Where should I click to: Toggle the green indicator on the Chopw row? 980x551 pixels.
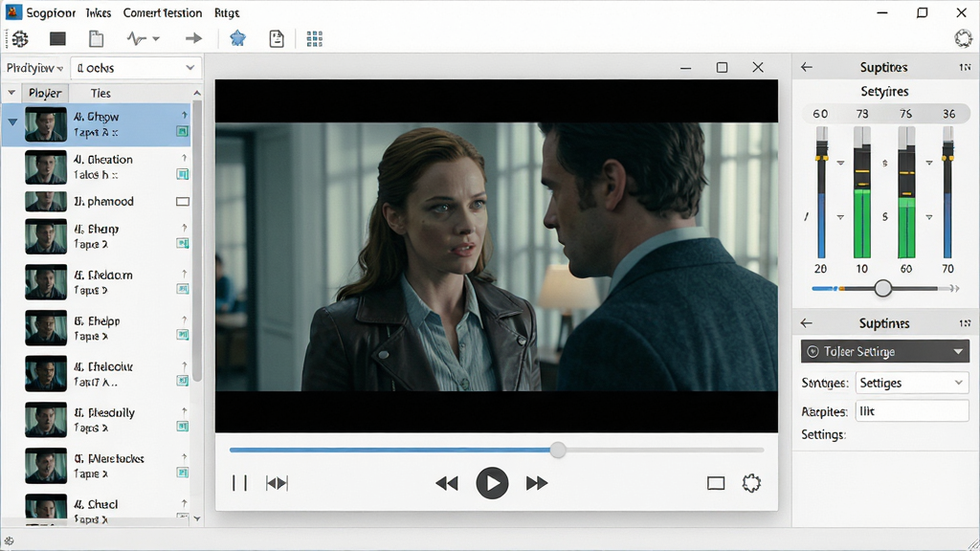[183, 131]
